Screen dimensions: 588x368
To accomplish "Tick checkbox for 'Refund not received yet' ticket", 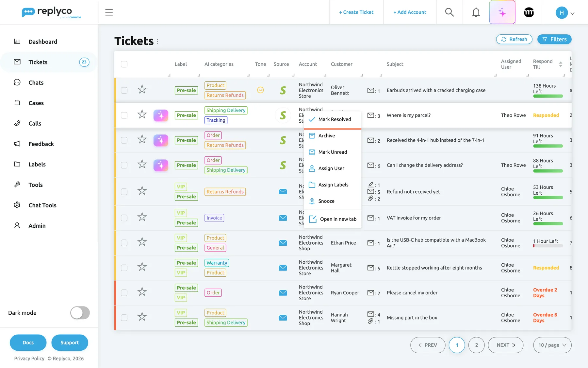I will (124, 192).
